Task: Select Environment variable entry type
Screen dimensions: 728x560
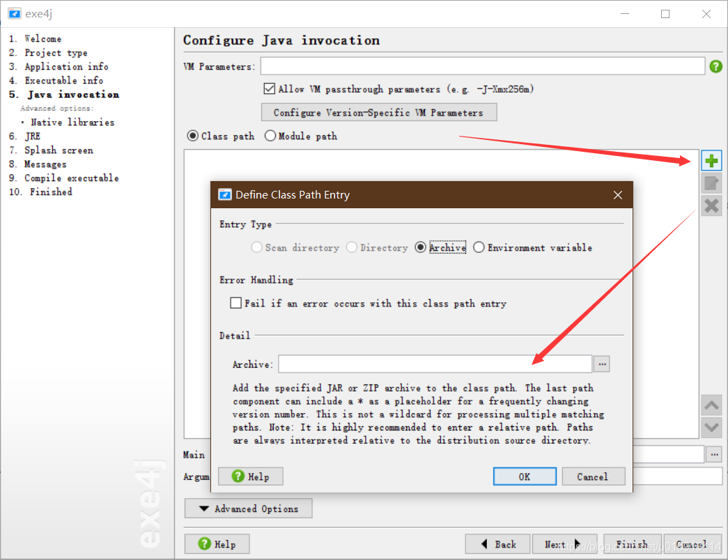Action: (479, 247)
